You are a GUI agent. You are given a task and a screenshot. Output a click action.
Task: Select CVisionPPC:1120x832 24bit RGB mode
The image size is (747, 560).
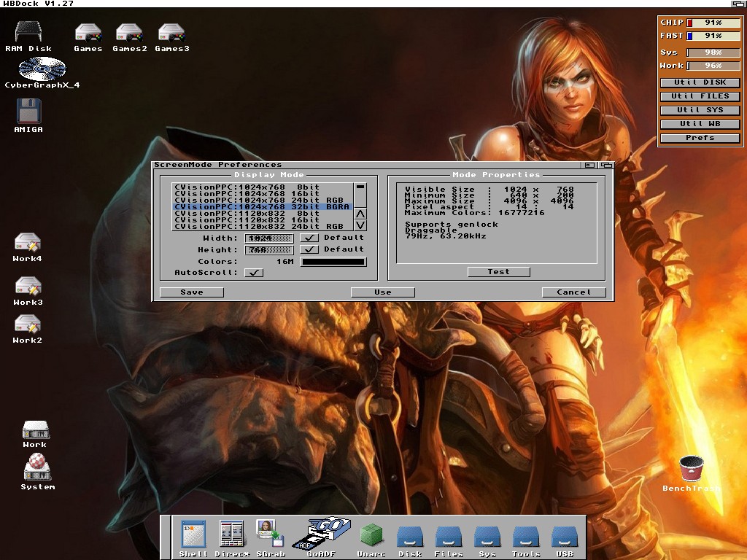tap(263, 227)
